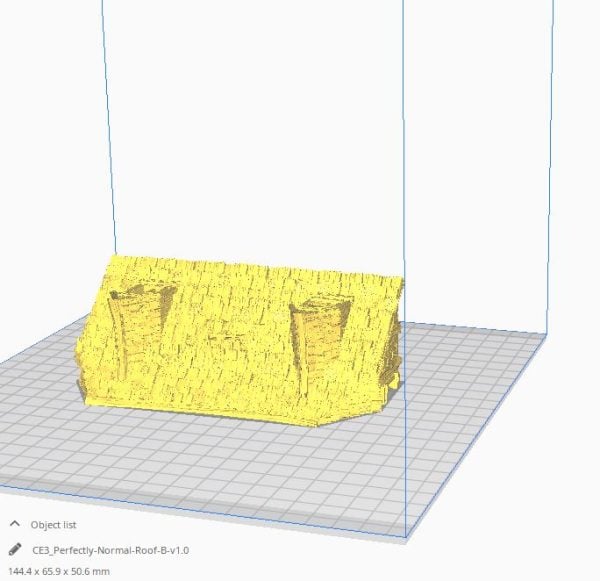Select the CE3_Perfectly-Normal-Roof-B-v1.0 job name
This screenshot has width=600, height=581.
111,549
